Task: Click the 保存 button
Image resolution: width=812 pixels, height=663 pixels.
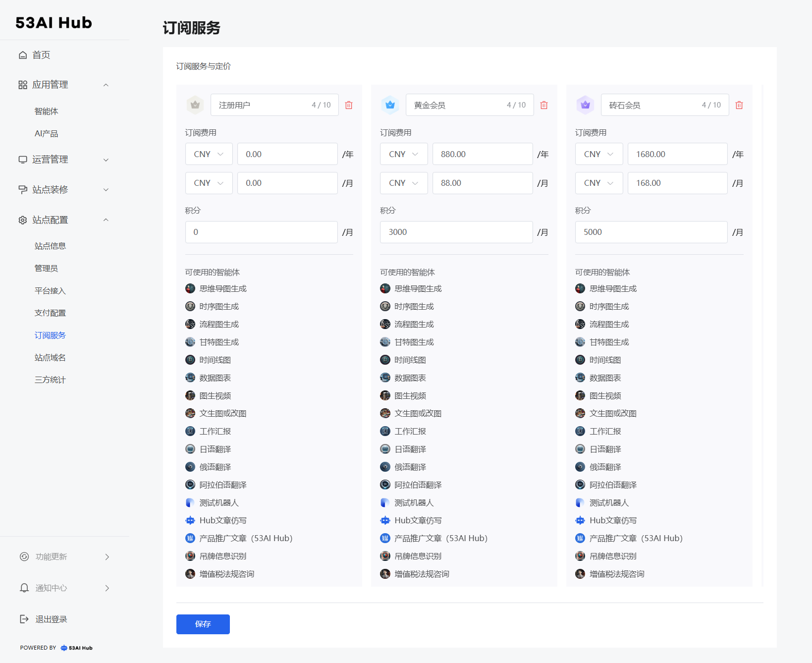Action: pyautogui.click(x=203, y=624)
